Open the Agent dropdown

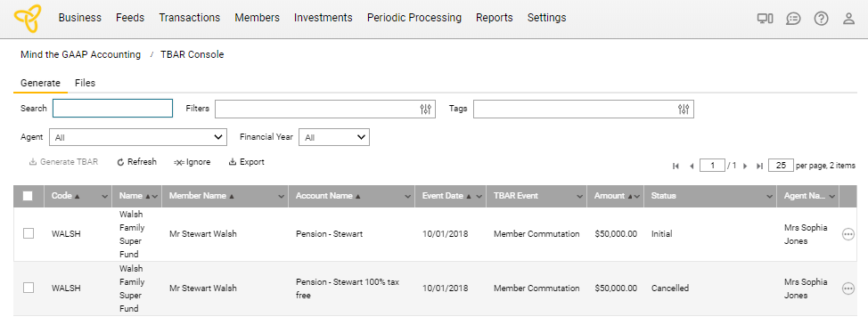[x=138, y=137]
